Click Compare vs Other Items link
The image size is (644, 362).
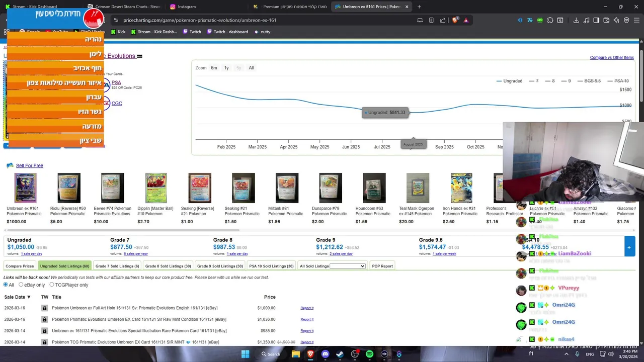pos(612,57)
